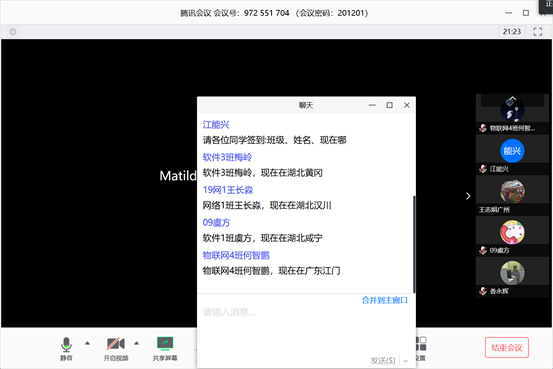Select 江能兴 blue avatar thumbnail
The image size is (553, 369).
pos(512,151)
